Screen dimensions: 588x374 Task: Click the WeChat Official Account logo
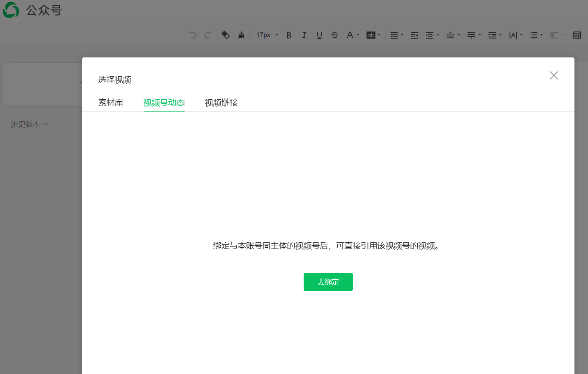11,10
